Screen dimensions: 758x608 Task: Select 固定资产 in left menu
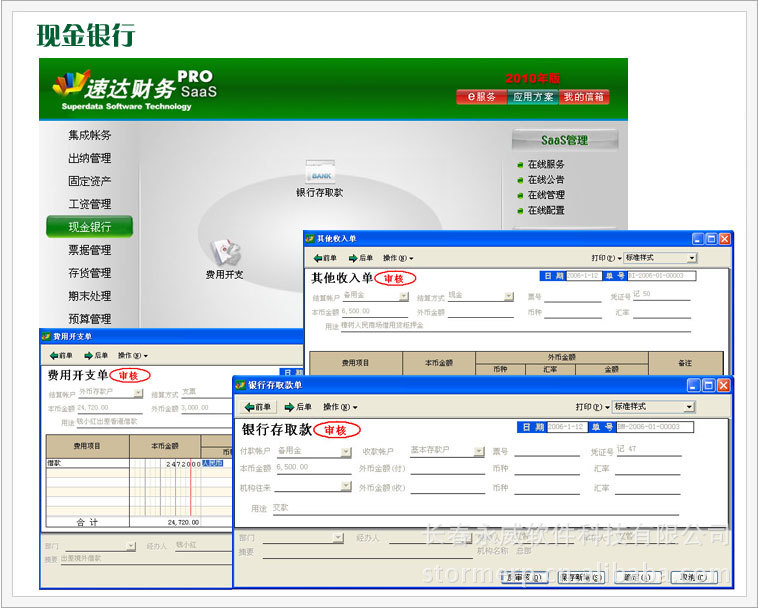pos(89,181)
